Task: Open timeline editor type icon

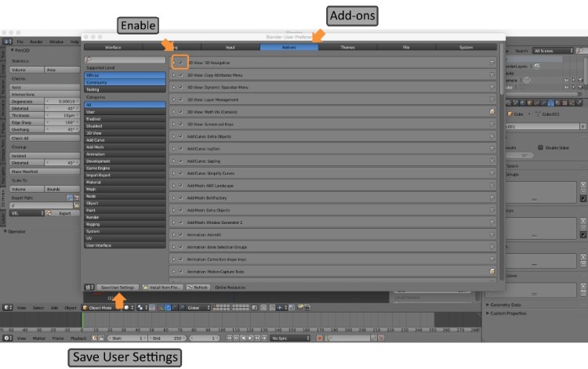Action: coord(8,338)
